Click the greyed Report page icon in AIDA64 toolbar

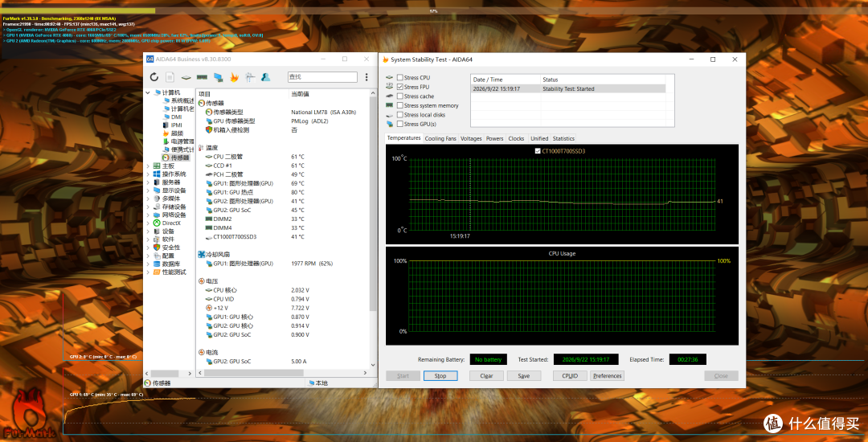pos(170,77)
